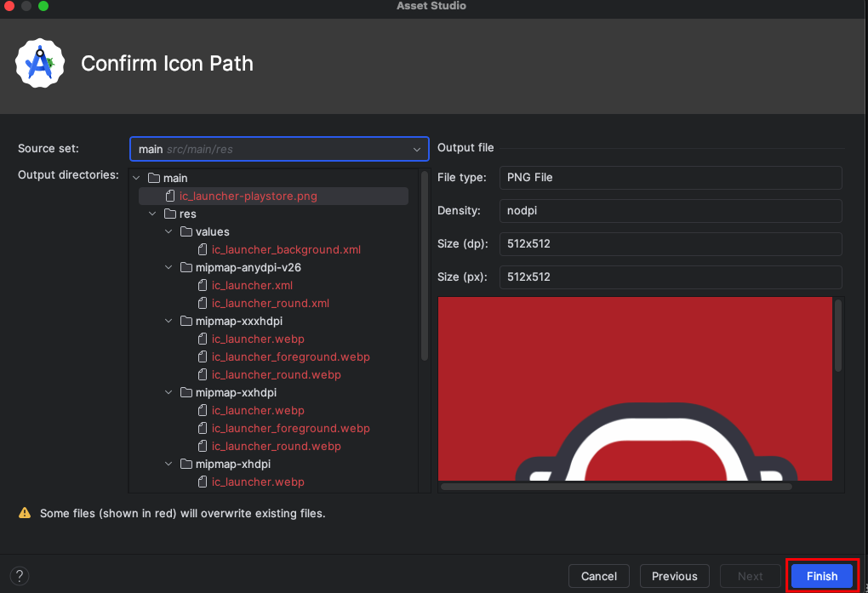The width and height of the screenshot is (868, 593).
Task: Click the green maximize window button
Action: [x=43, y=6]
